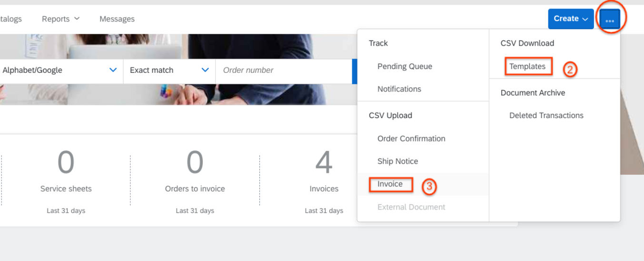
Task: Expand the Reports menu
Action: (x=60, y=19)
